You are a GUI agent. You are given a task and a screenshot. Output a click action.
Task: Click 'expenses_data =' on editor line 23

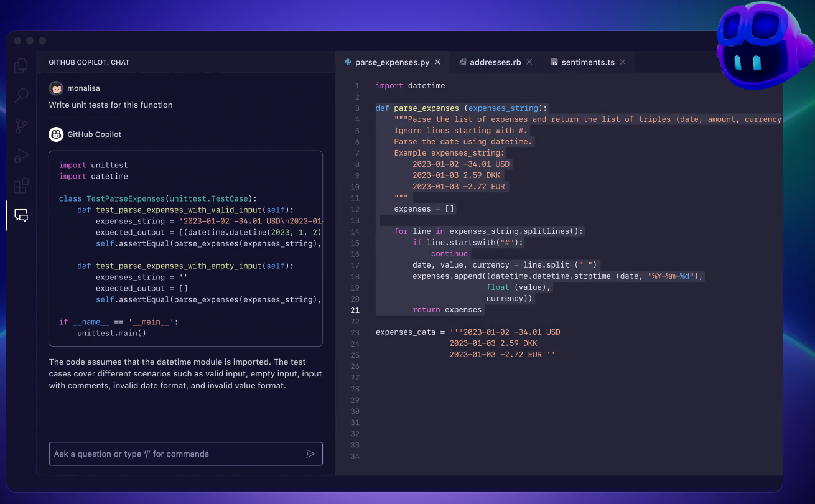pos(410,332)
